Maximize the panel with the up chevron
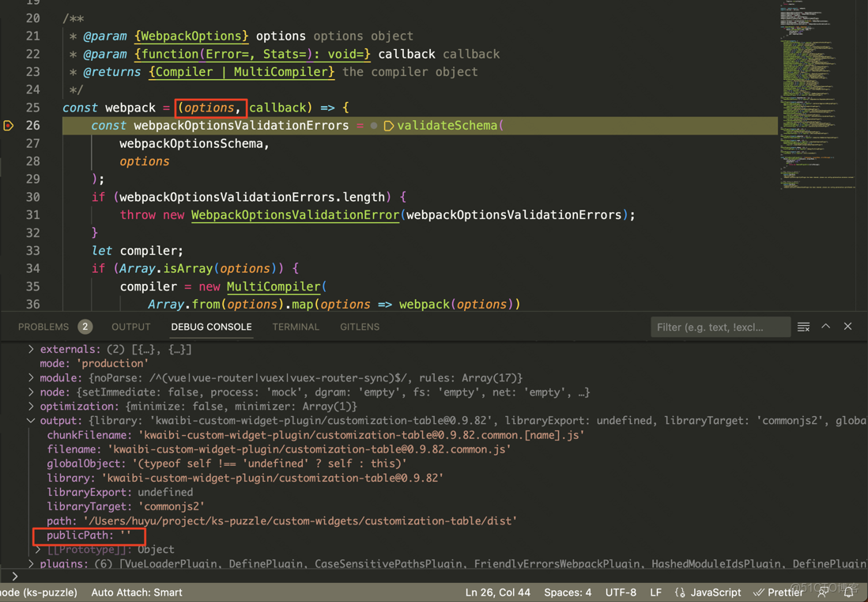Screen dimensions: 868x602 click(x=825, y=326)
